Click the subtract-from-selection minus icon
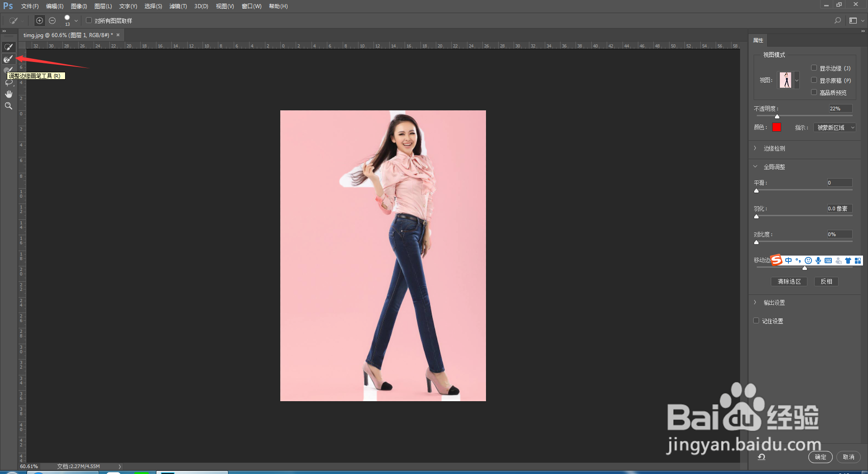Screen dimensions: 868x474 [52, 21]
